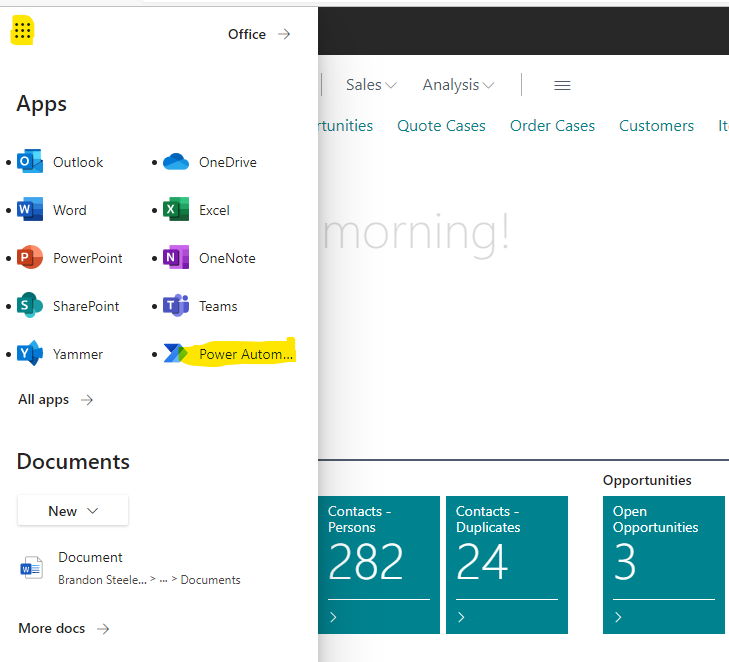
Task: Open the hamburger menu icon
Action: 562,85
